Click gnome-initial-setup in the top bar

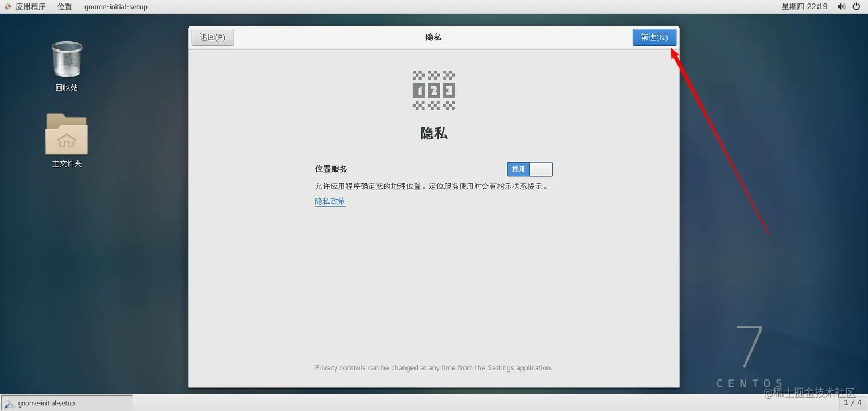point(116,7)
